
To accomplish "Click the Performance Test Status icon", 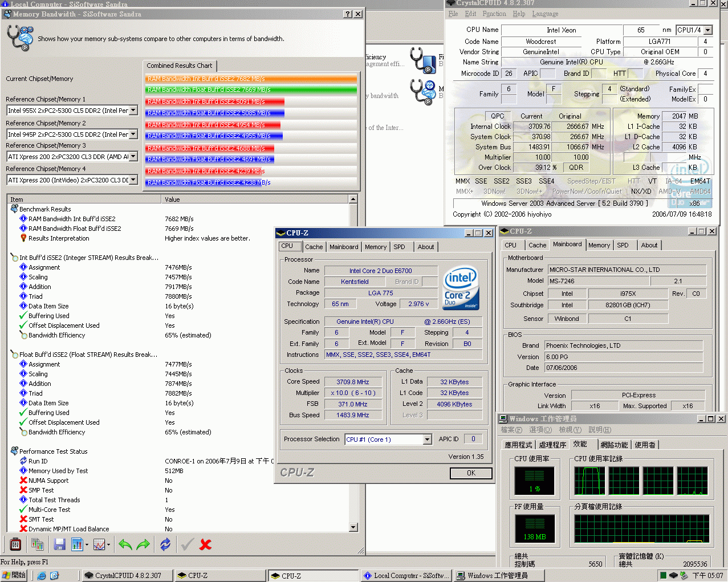I will [x=14, y=451].
